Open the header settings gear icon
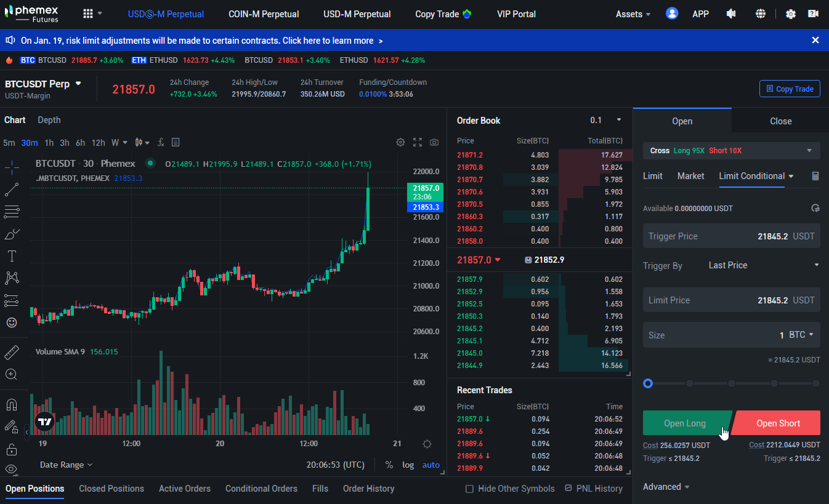This screenshot has width=829, height=504. click(791, 14)
